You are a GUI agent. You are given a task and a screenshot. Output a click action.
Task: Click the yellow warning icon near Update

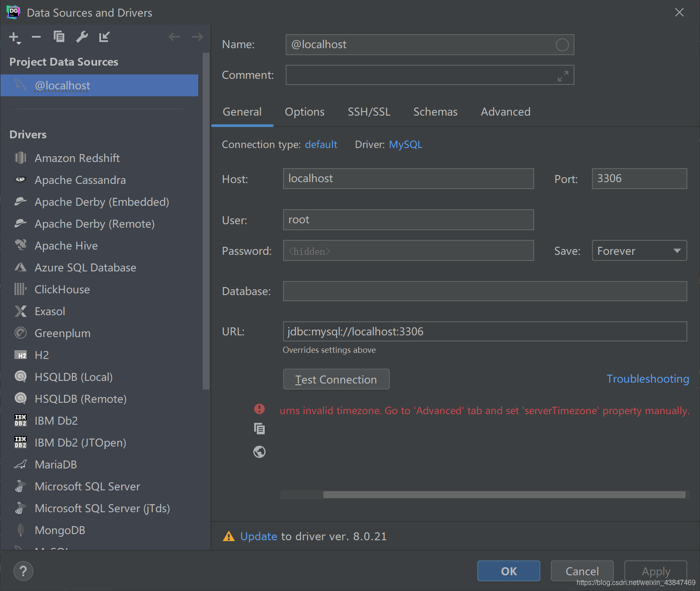pyautogui.click(x=229, y=536)
